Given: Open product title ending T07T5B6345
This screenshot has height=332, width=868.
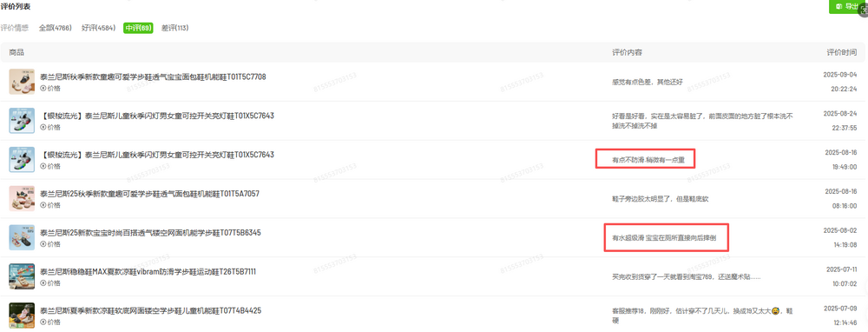Looking at the screenshot, I should click(150, 233).
